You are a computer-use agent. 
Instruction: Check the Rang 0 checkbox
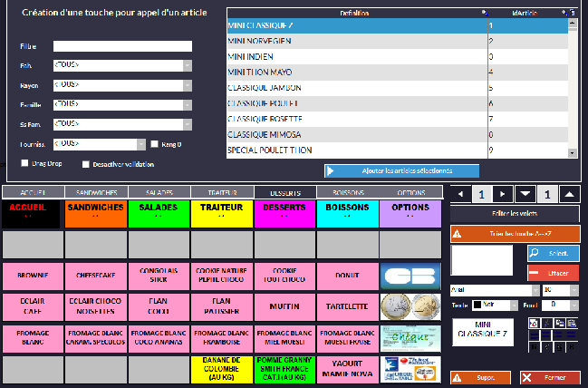click(155, 143)
